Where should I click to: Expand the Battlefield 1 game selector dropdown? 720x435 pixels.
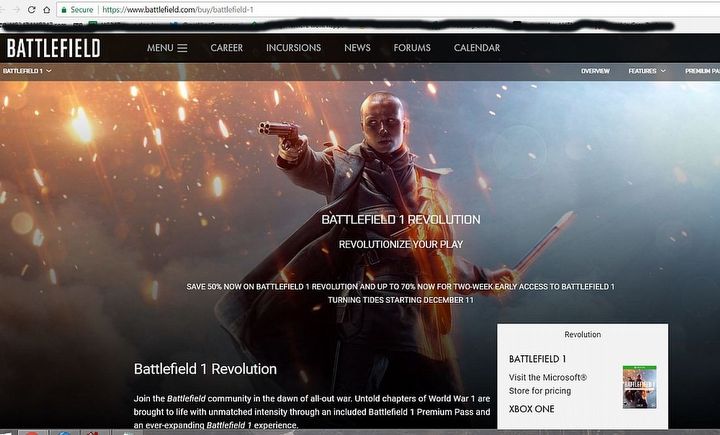coord(27,71)
